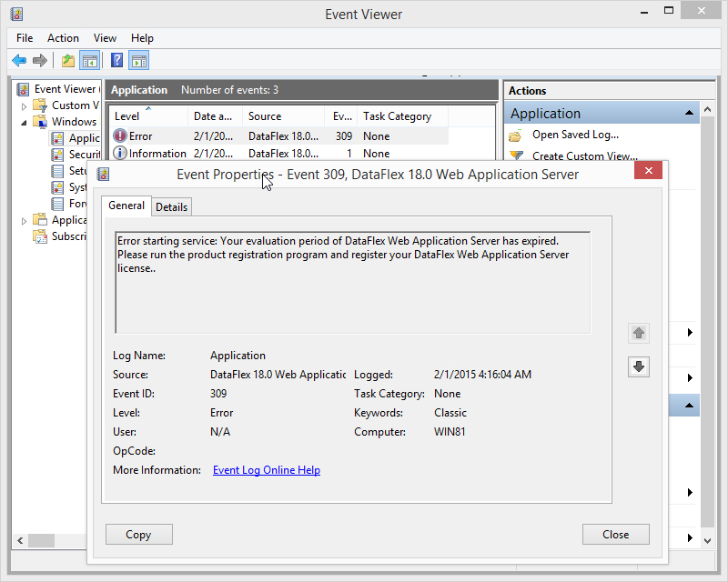
Task: Click the Copy button
Action: [139, 535]
